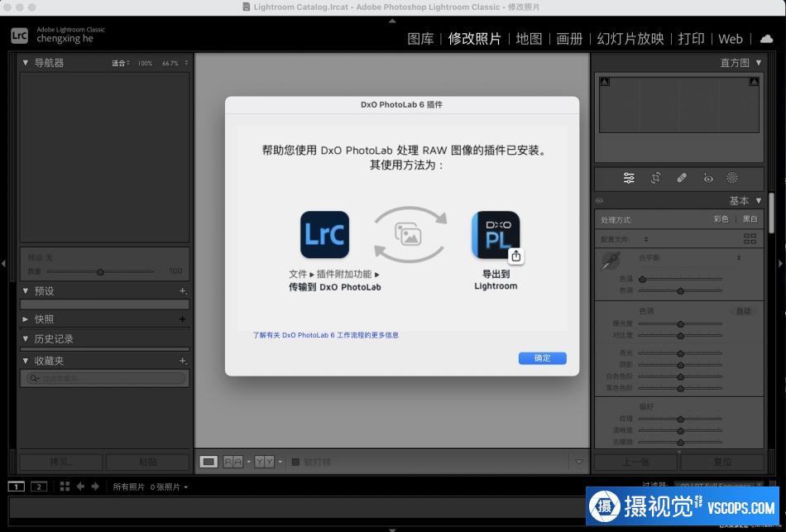Open the second window display 2
786x532 pixels.
click(39, 486)
